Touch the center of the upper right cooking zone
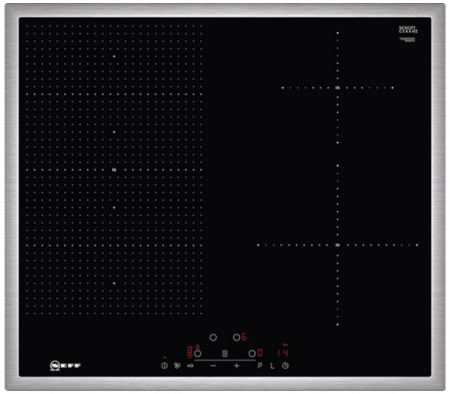Viewport: 450px width, 394px height. tap(338, 88)
